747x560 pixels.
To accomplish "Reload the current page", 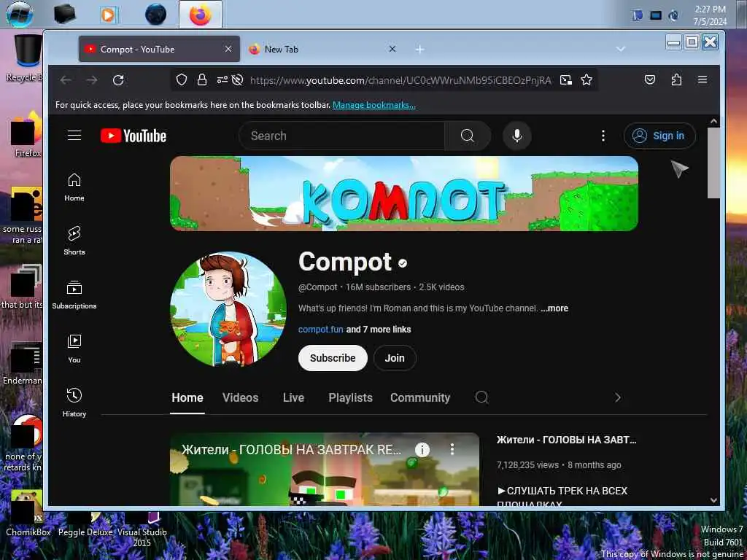I will (118, 80).
